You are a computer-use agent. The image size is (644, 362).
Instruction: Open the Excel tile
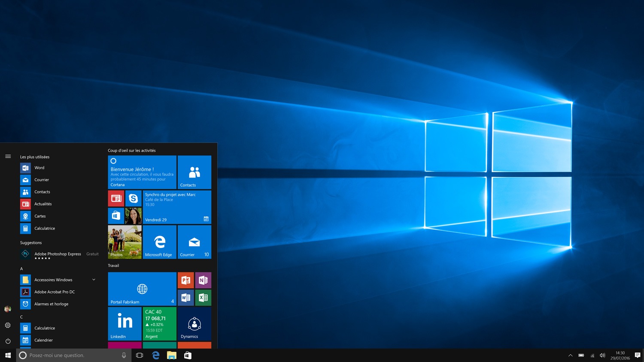[x=203, y=298]
